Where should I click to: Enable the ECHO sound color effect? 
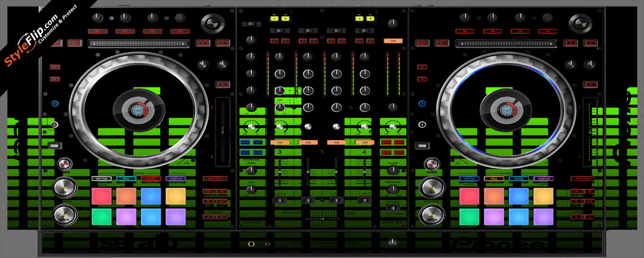tap(245, 142)
